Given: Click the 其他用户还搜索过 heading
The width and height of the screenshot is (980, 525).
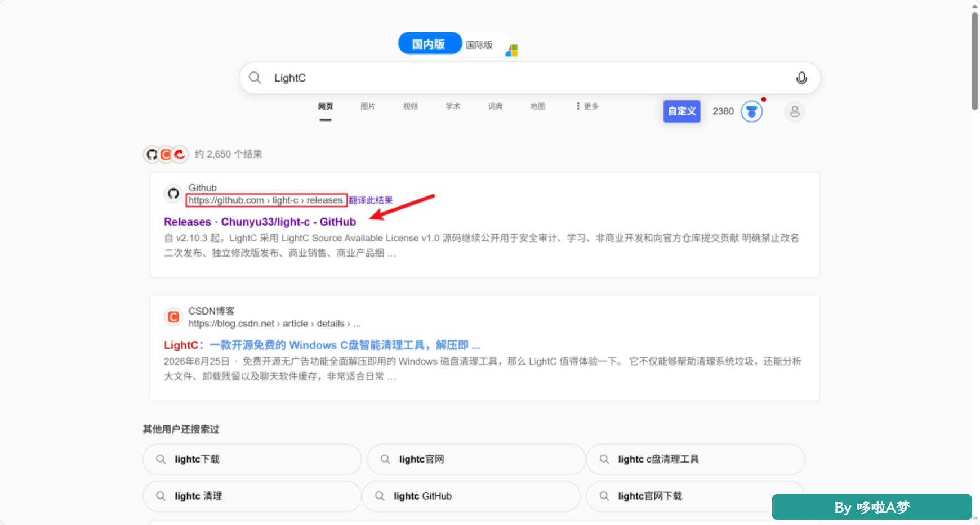Looking at the screenshot, I should tap(181, 429).
